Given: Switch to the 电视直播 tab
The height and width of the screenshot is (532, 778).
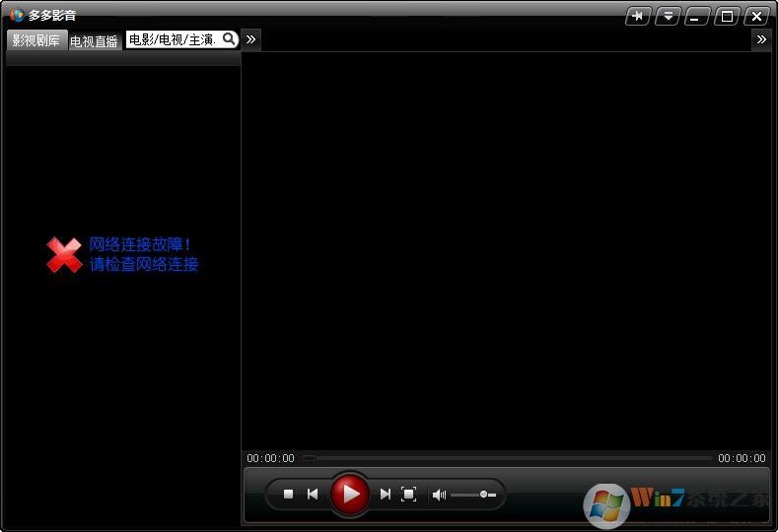Looking at the screenshot, I should tap(95, 41).
